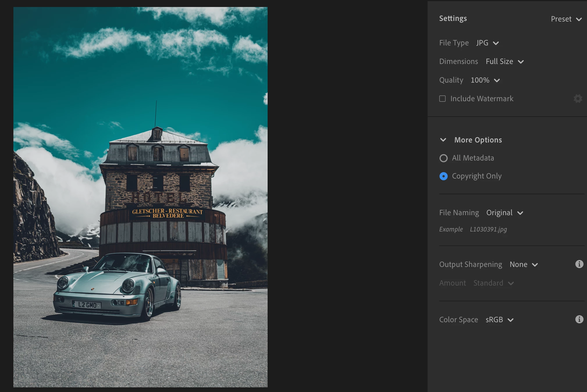
Task: Click the export preview photo
Action: pyautogui.click(x=140, y=197)
